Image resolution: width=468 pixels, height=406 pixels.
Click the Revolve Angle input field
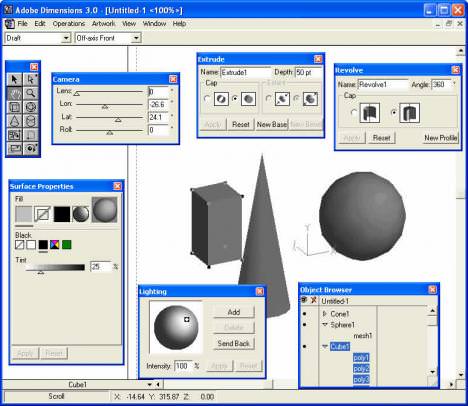coord(442,85)
